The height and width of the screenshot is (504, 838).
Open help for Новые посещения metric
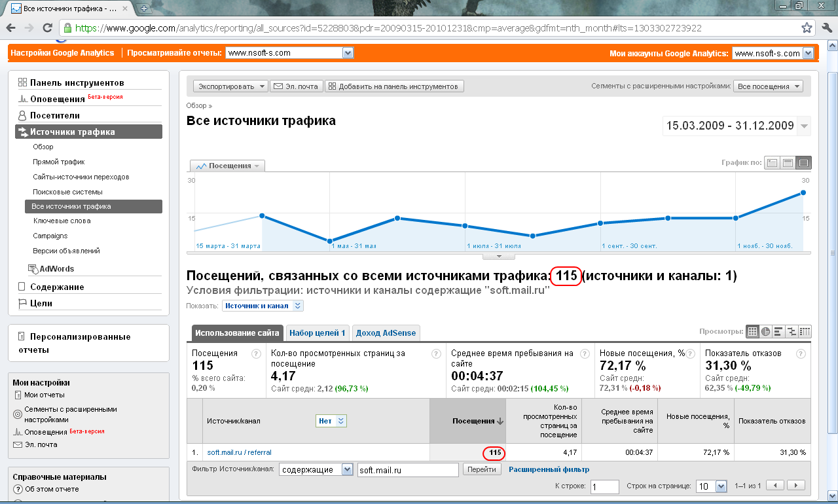[690, 353]
